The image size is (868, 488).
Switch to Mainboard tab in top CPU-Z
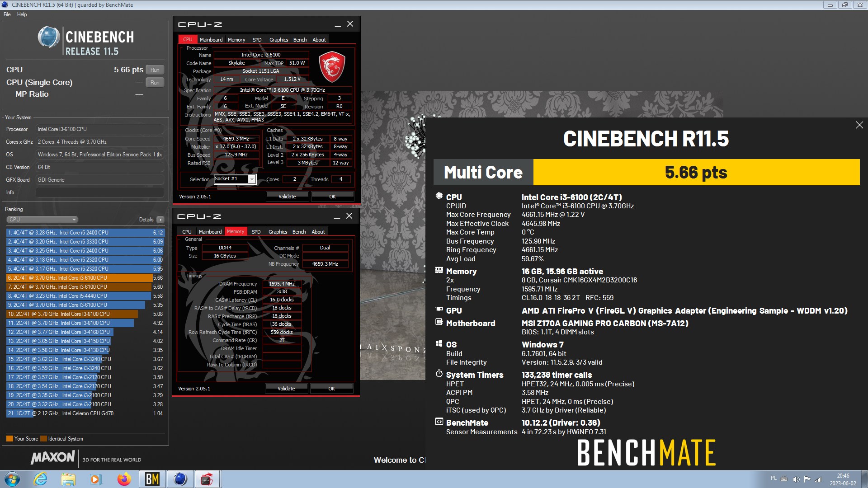(x=211, y=40)
